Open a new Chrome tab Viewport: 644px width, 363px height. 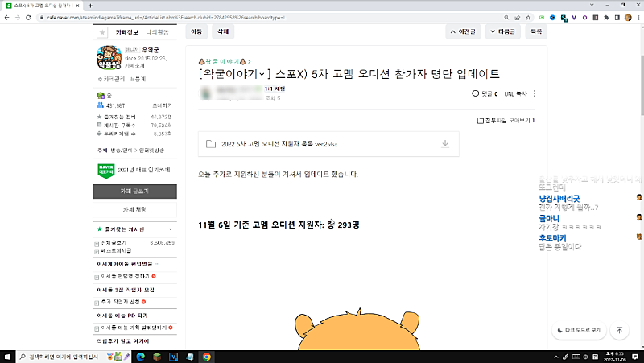90,6
